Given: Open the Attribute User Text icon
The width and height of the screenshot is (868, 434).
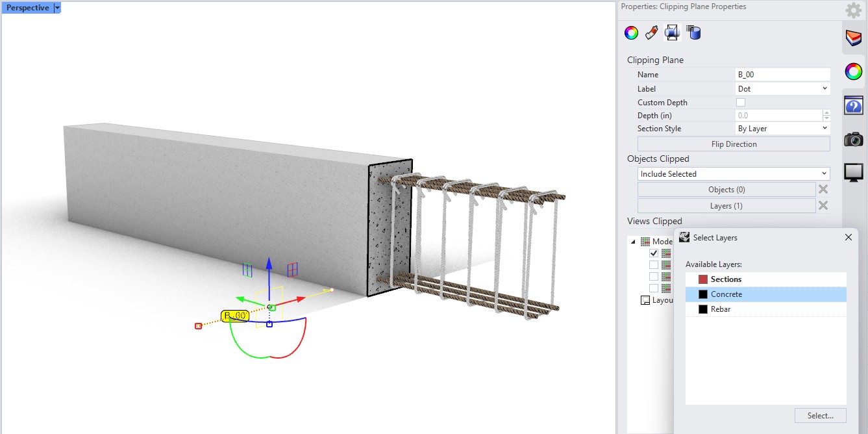Looking at the screenshot, I should click(x=693, y=32).
